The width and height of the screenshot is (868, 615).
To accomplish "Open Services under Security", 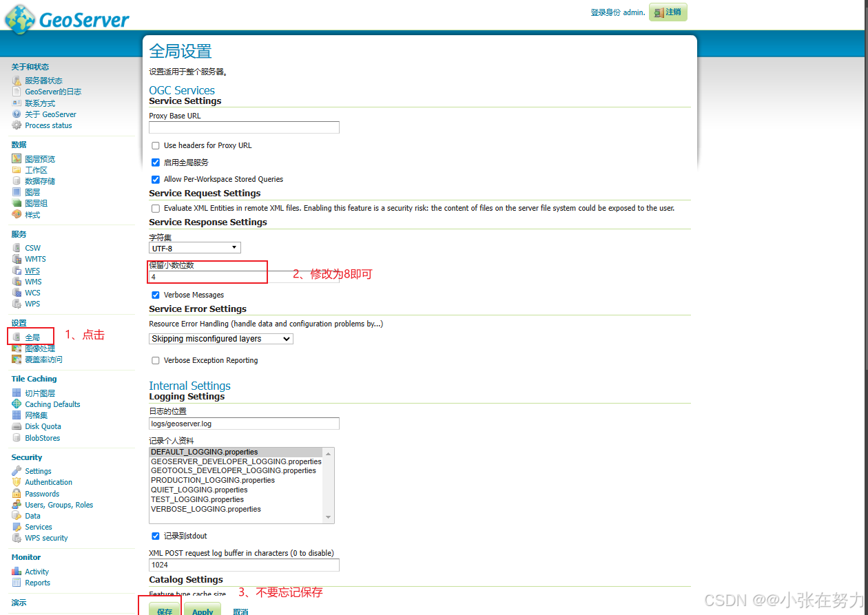I will tap(39, 527).
